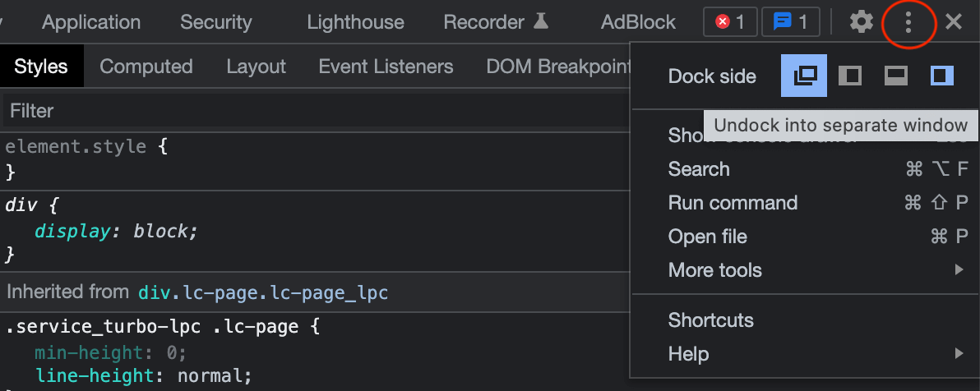Open the Shortcuts menu entry

pos(711,320)
